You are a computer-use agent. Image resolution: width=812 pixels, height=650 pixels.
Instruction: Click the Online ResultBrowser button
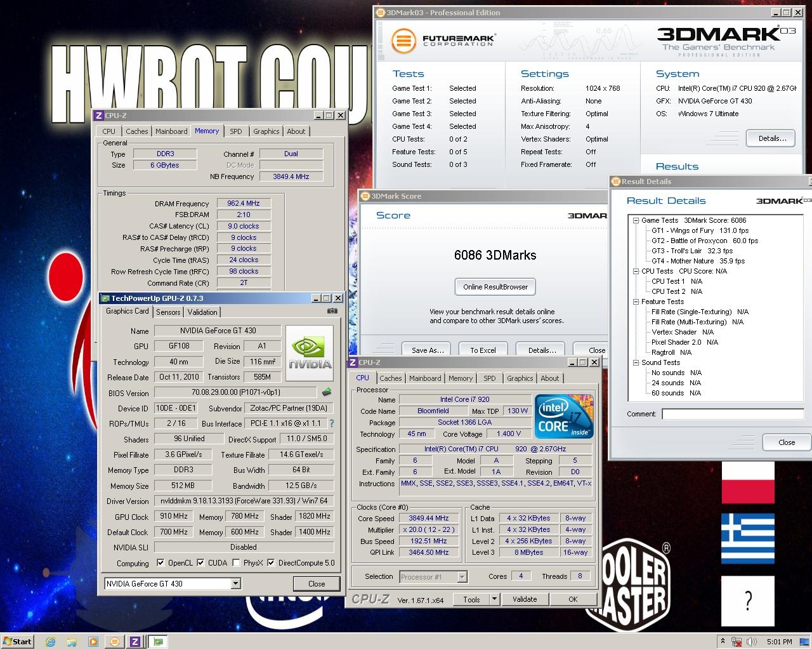click(x=495, y=287)
